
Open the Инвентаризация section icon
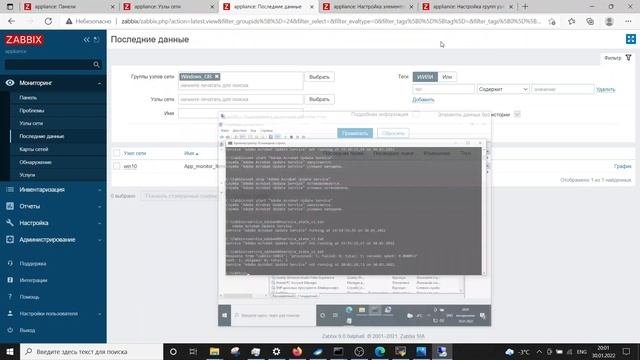tap(10, 189)
